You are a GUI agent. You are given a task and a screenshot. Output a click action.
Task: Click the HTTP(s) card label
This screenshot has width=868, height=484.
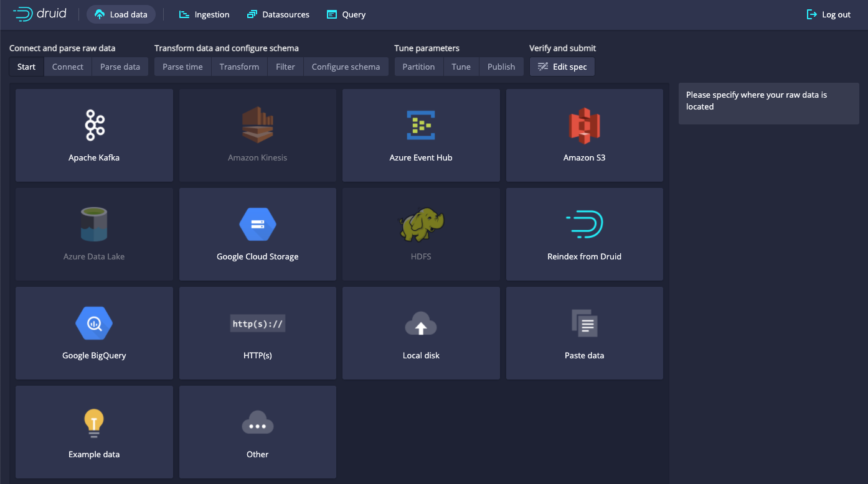(258, 355)
